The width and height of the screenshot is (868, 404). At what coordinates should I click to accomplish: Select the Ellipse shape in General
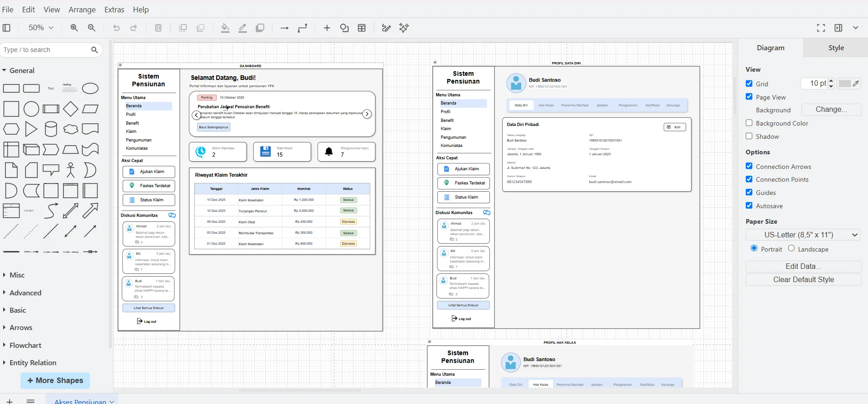click(90, 88)
